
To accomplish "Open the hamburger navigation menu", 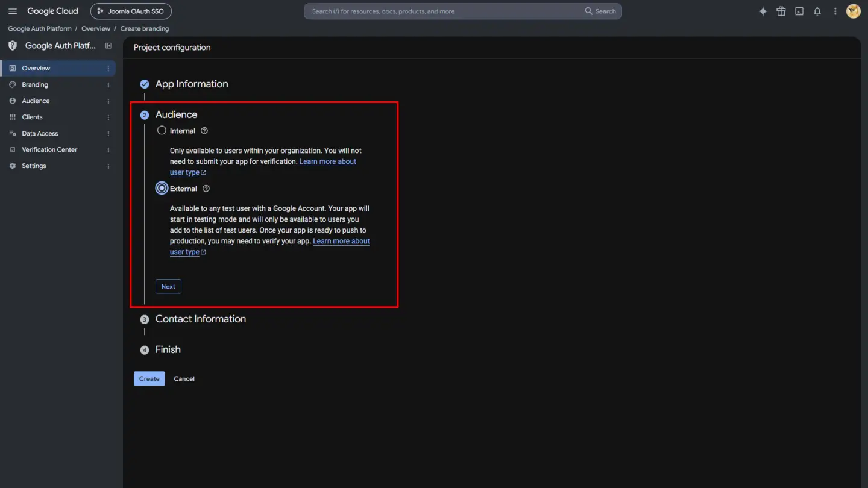I will click(13, 11).
